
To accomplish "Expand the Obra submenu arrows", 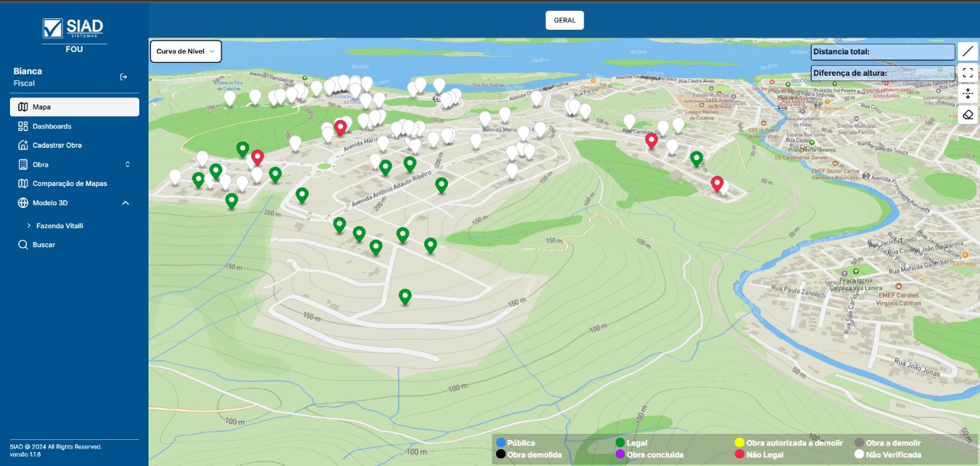I will [128, 165].
